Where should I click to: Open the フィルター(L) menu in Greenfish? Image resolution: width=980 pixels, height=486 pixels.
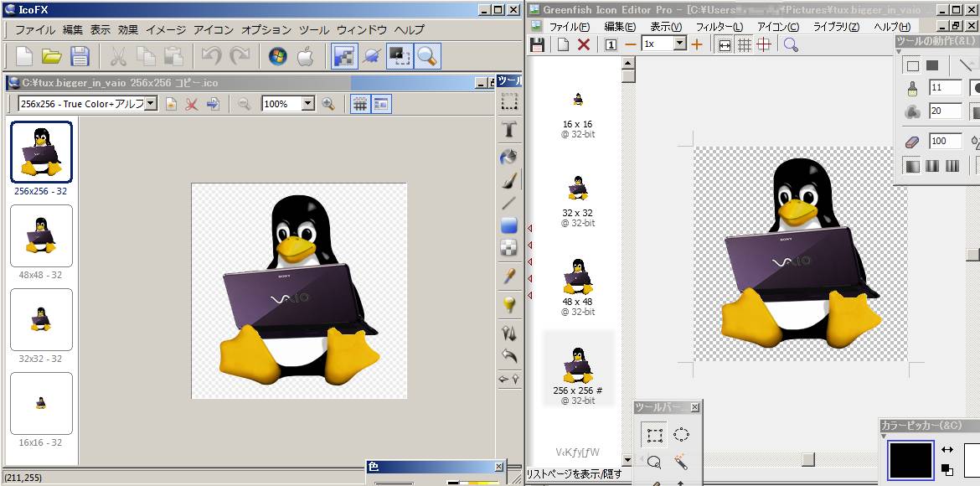point(720,27)
